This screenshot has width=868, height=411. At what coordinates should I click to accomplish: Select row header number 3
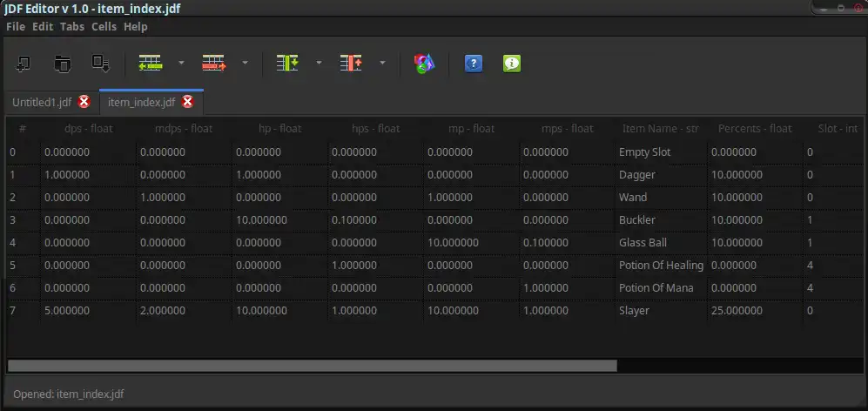coord(24,220)
